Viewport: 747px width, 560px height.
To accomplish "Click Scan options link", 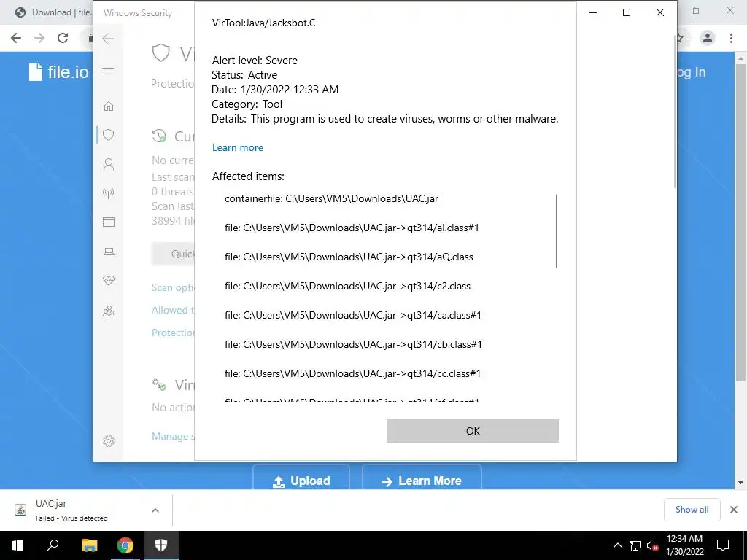I will pyautogui.click(x=173, y=287).
